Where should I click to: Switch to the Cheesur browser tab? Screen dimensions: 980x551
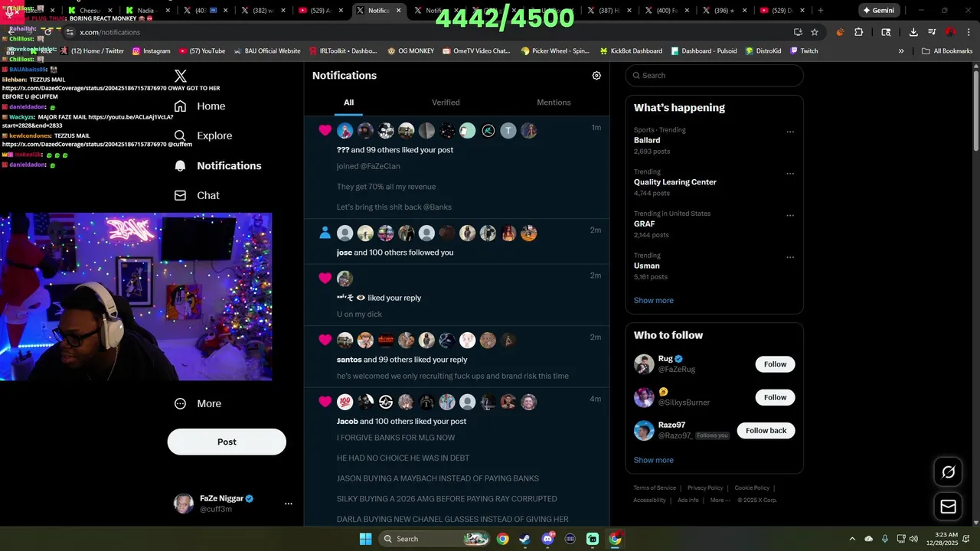(x=90, y=11)
